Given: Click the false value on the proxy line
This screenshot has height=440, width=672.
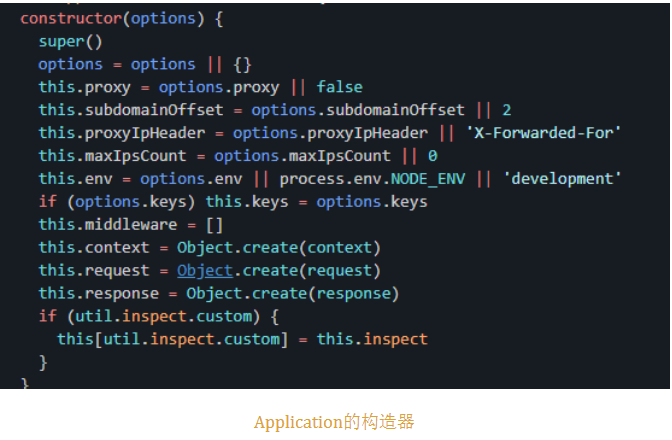Looking at the screenshot, I should [x=339, y=87].
